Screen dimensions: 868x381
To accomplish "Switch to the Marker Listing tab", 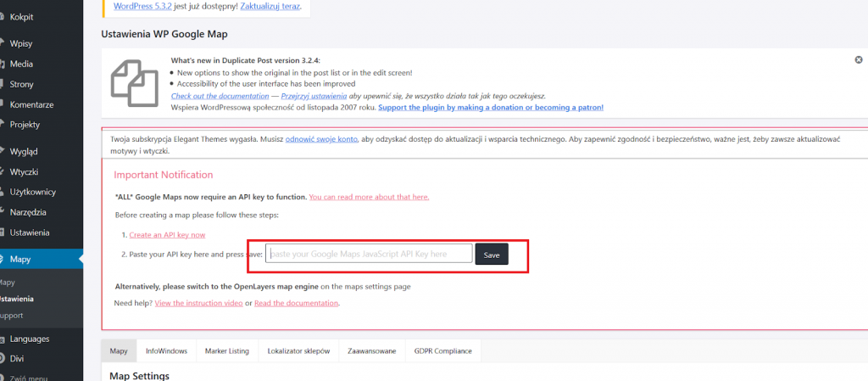I will click(227, 351).
